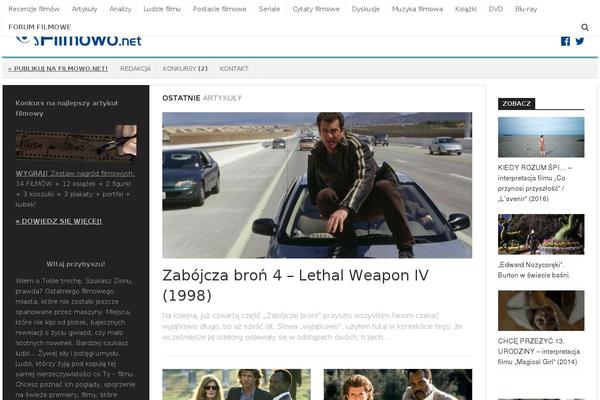Open Edward Nożycoręki article link

point(534,270)
